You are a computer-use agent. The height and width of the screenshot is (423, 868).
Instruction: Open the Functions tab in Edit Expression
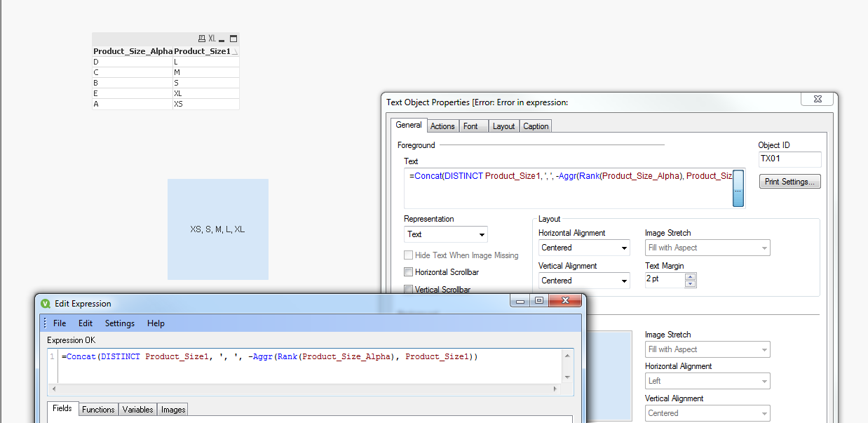point(98,409)
